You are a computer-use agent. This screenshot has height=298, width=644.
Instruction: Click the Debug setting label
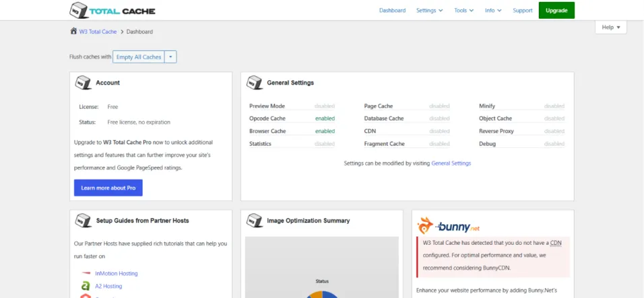coord(487,144)
